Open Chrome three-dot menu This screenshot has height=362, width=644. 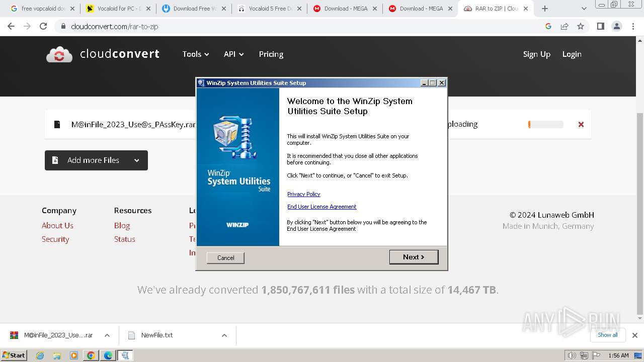[633, 26]
